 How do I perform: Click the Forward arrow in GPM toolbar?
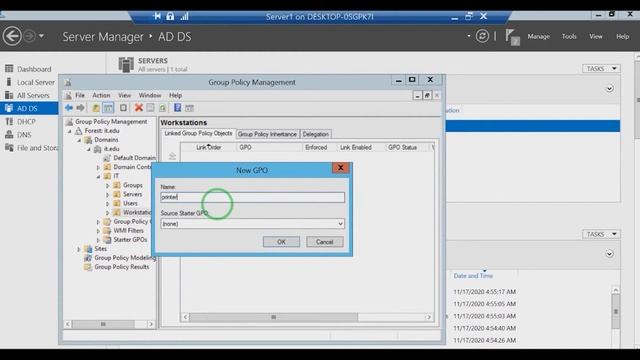pos(80,108)
